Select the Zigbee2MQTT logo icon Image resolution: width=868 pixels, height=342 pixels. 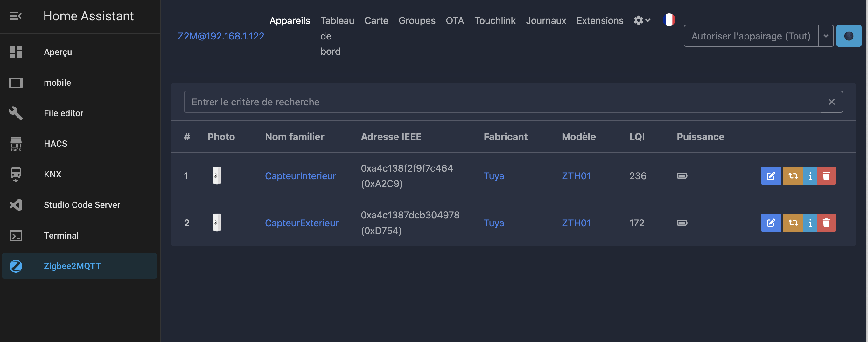16,266
